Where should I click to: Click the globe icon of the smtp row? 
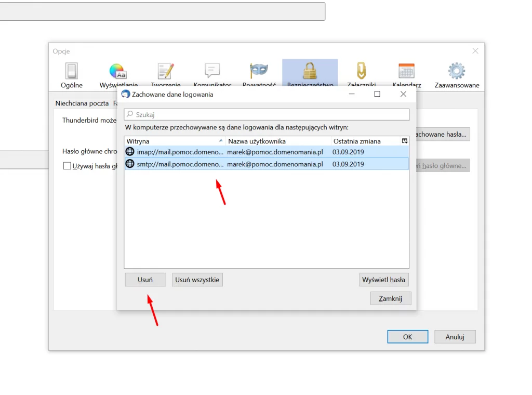[130, 164]
